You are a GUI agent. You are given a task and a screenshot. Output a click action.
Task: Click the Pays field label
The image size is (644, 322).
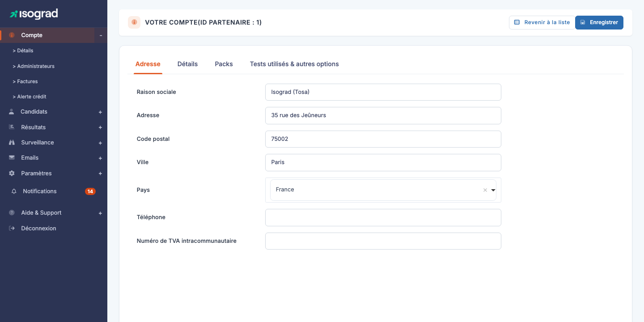(143, 190)
